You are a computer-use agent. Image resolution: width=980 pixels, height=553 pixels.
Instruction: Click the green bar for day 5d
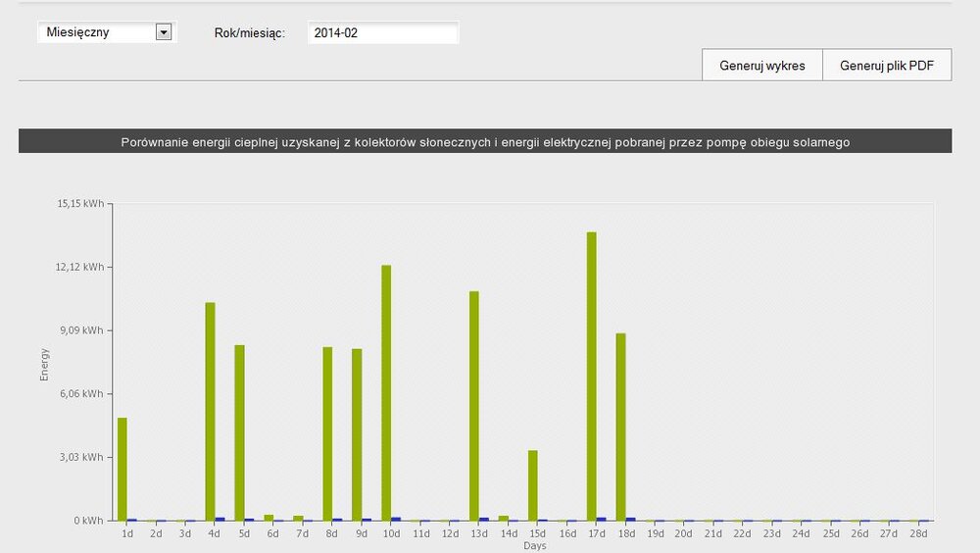[x=239, y=432]
